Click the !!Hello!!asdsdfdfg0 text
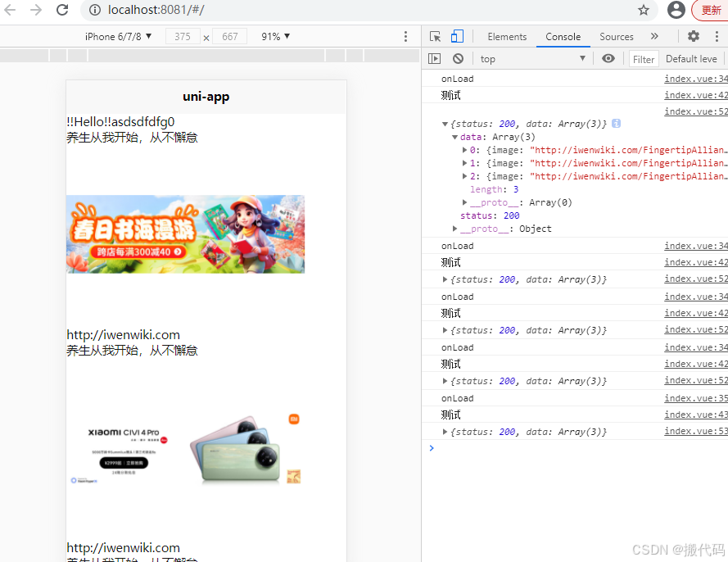Image resolution: width=728 pixels, height=562 pixels. [120, 122]
